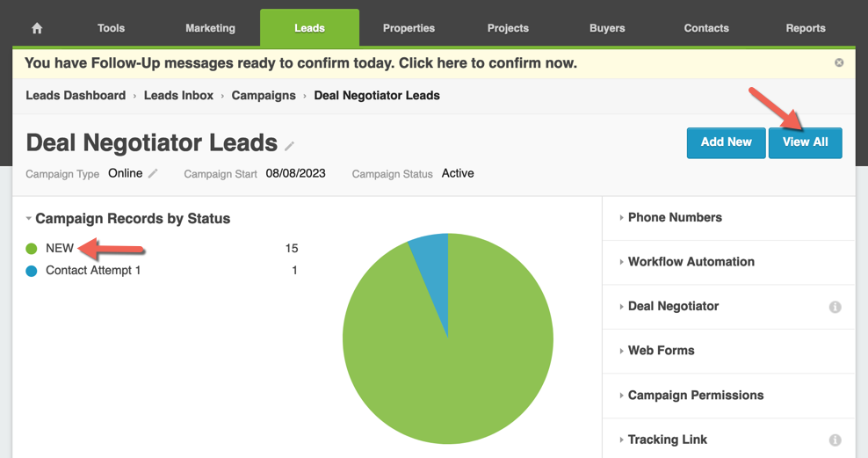Go to Leads Inbox breadcrumb

tap(179, 95)
